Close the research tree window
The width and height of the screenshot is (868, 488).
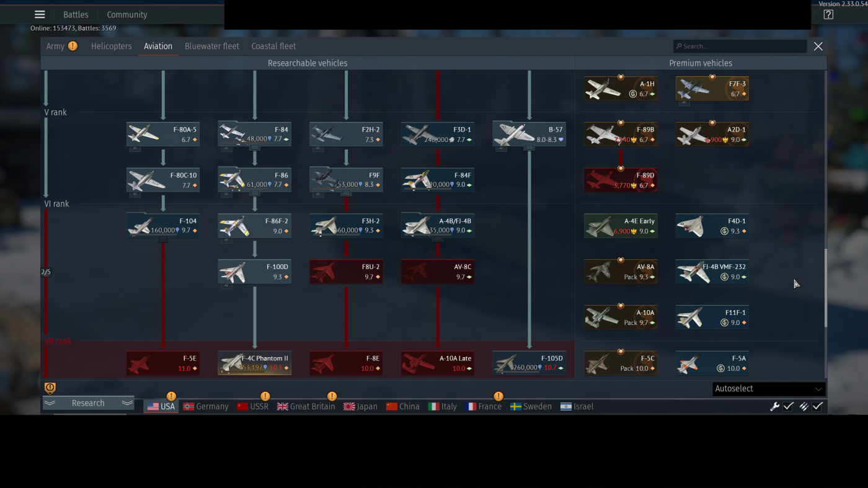click(818, 46)
